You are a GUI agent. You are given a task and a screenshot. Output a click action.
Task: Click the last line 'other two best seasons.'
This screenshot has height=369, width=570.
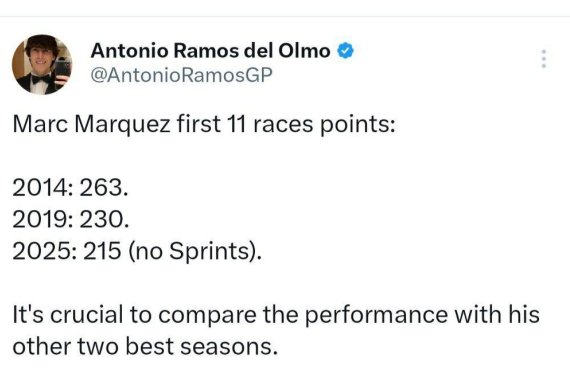(x=145, y=346)
